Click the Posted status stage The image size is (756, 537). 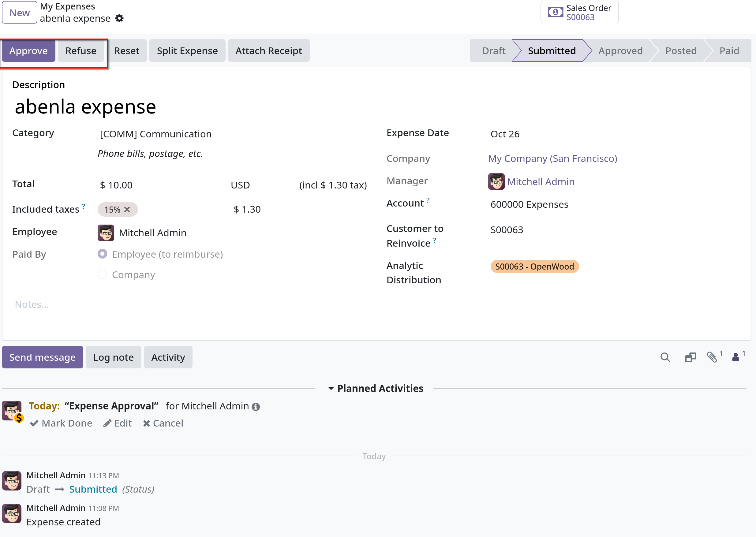681,50
